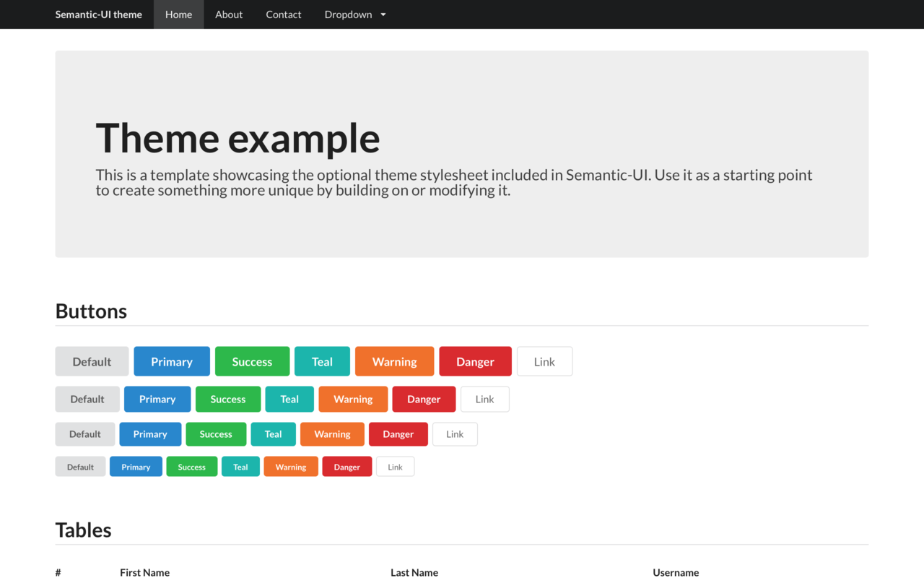
Task: Click the largest Primary button
Action: pos(172,361)
